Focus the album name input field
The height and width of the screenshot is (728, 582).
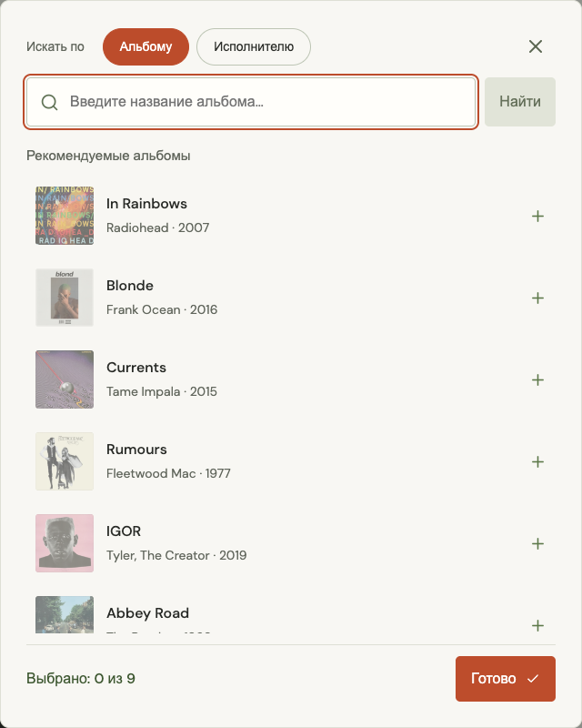(x=251, y=102)
